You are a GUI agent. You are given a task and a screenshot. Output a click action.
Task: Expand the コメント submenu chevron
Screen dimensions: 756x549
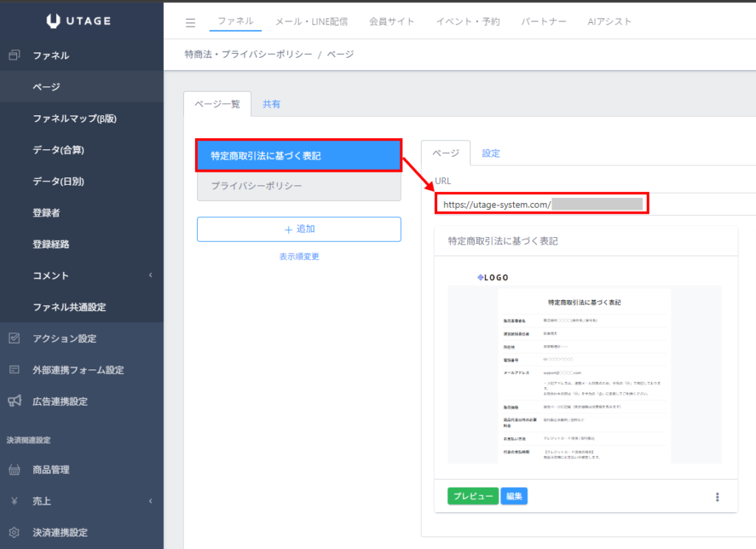click(150, 276)
